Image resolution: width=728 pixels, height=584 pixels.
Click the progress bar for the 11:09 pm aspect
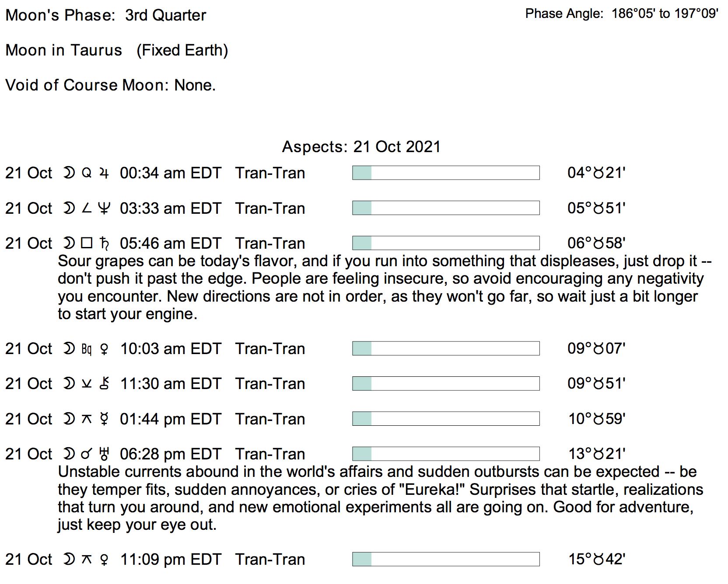(x=446, y=559)
